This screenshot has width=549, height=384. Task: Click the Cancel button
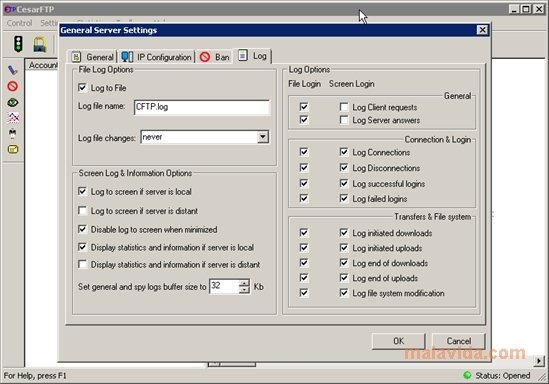coord(459,341)
